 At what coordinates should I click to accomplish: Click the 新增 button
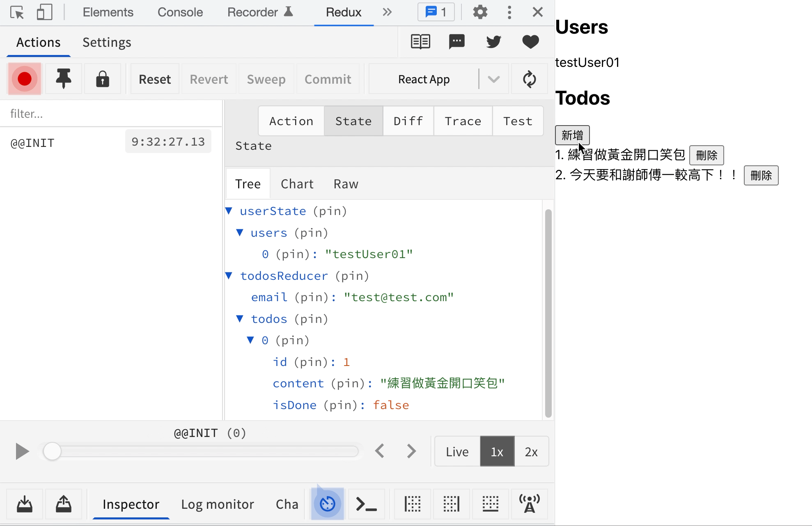[x=572, y=135]
